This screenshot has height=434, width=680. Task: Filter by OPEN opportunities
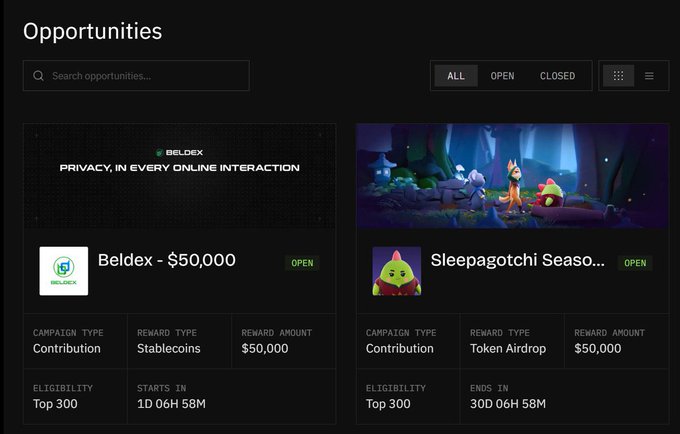tap(502, 76)
